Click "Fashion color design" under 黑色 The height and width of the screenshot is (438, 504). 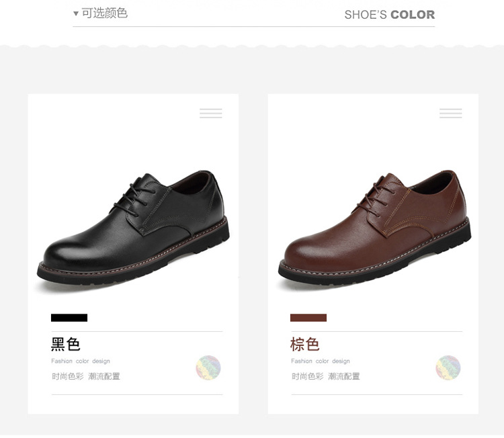tap(81, 361)
